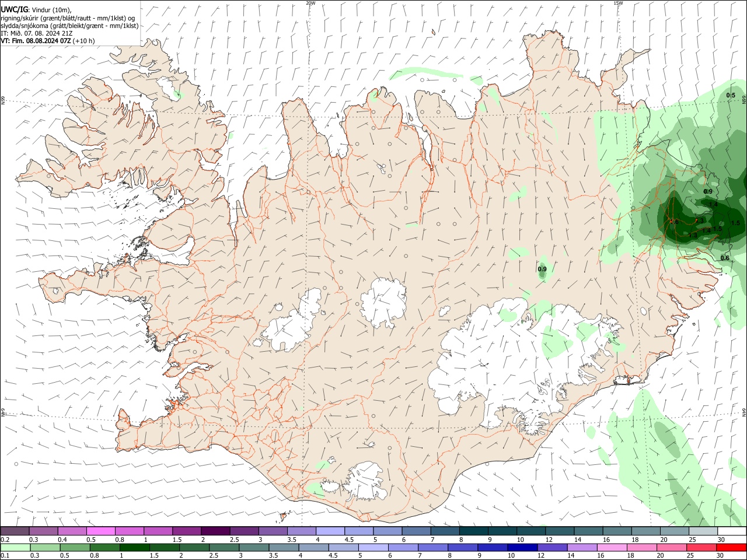Click the 64N latitude label on right edge

(x=744, y=412)
